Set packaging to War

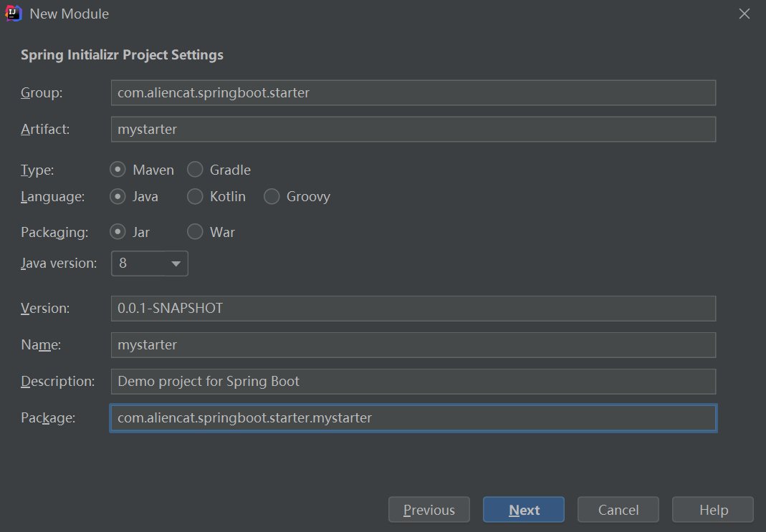(x=195, y=232)
